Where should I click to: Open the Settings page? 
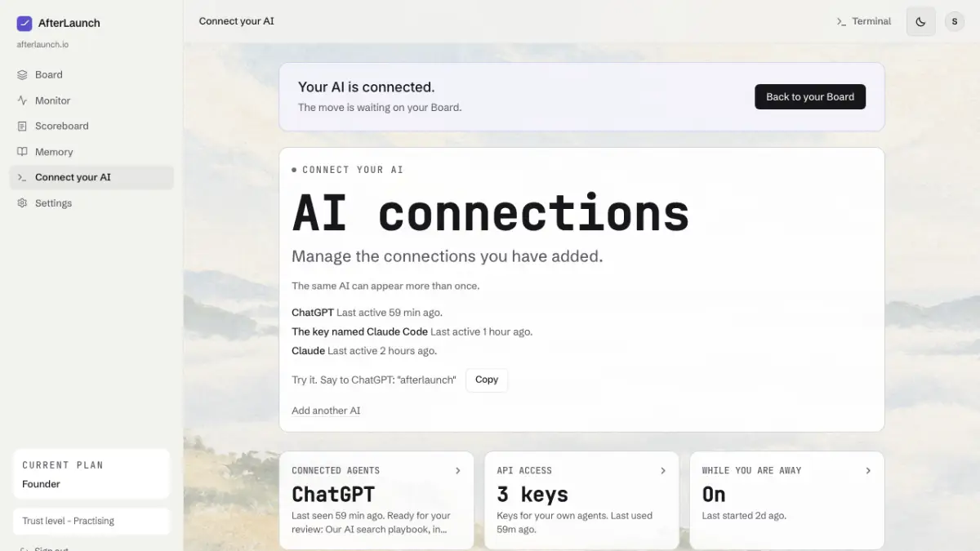(91, 203)
